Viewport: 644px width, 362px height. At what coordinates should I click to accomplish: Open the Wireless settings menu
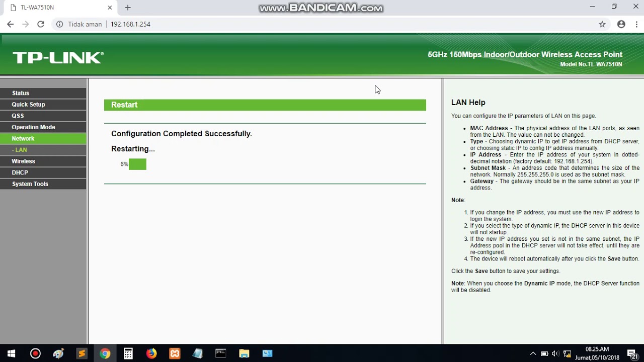click(x=43, y=161)
